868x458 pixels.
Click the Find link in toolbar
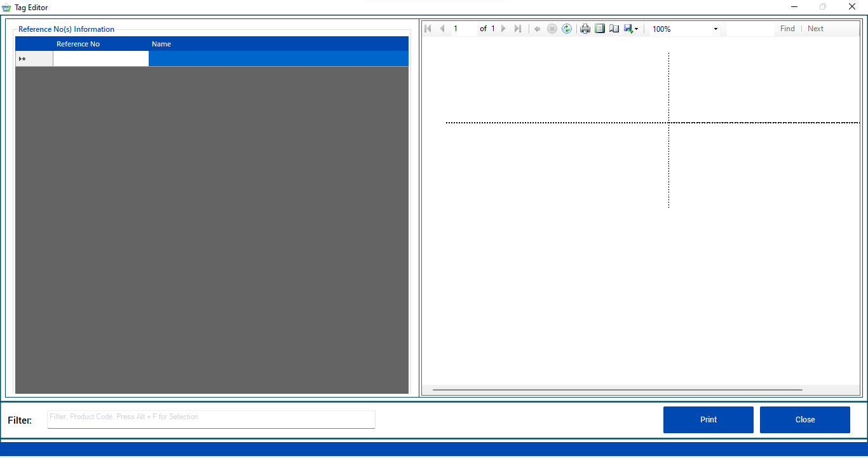787,29
